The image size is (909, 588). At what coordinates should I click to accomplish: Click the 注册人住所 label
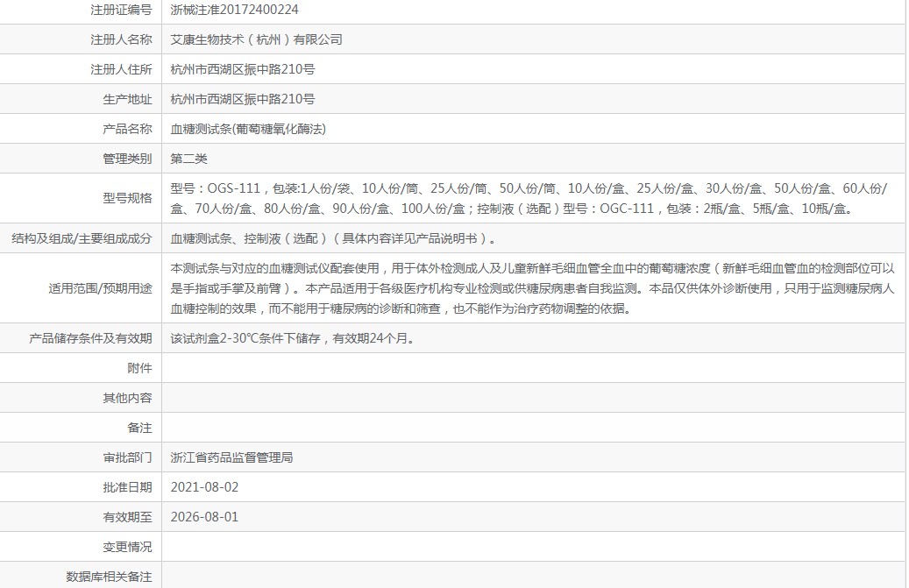(121, 69)
